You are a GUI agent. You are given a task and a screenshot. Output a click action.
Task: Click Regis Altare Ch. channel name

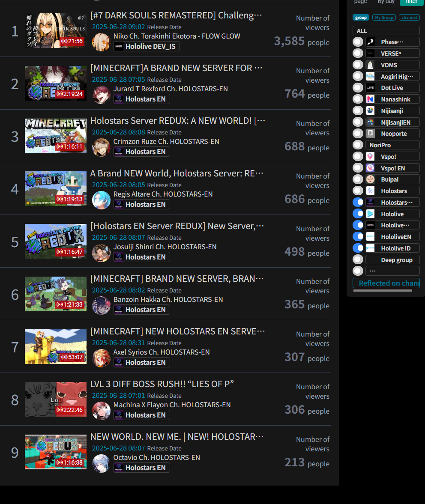click(x=163, y=194)
